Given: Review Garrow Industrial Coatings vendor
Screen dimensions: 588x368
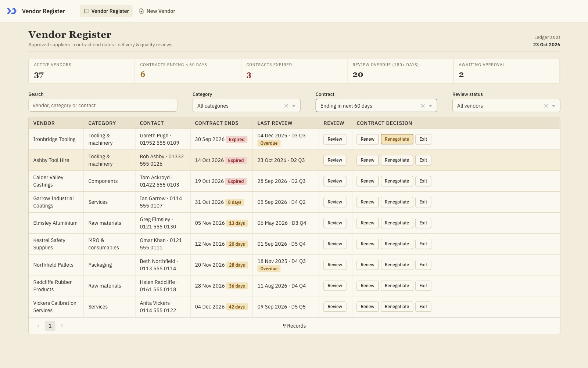Looking at the screenshot, I should pos(335,202).
